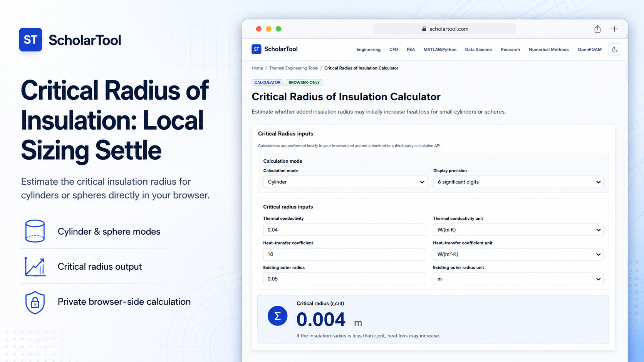Click the Private browser-side calculation text
This screenshot has height=362, width=644.
click(x=124, y=302)
